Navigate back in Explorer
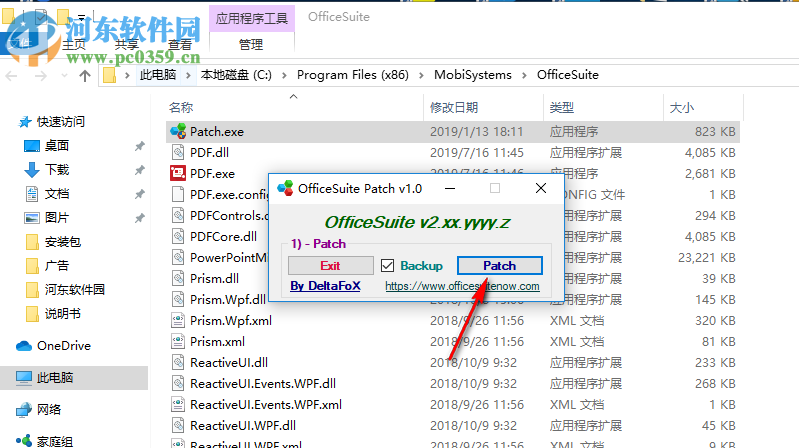The height and width of the screenshot is (448, 799). tap(11, 76)
